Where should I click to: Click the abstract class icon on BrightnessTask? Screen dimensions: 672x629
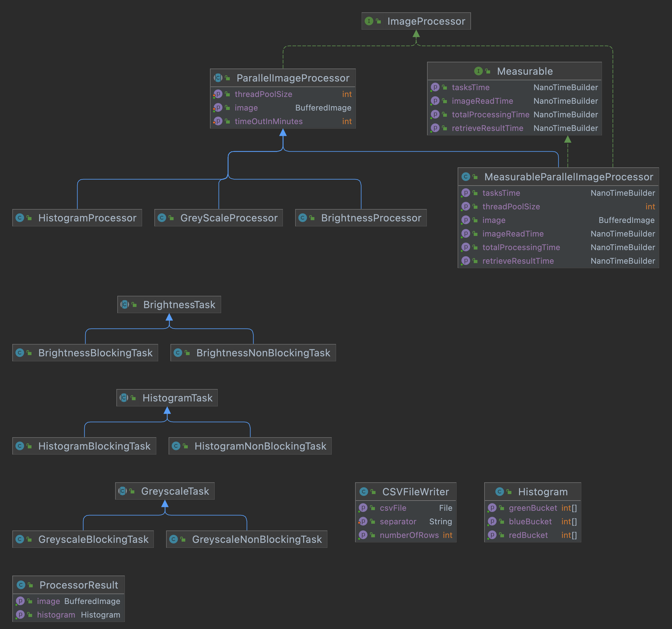125,304
